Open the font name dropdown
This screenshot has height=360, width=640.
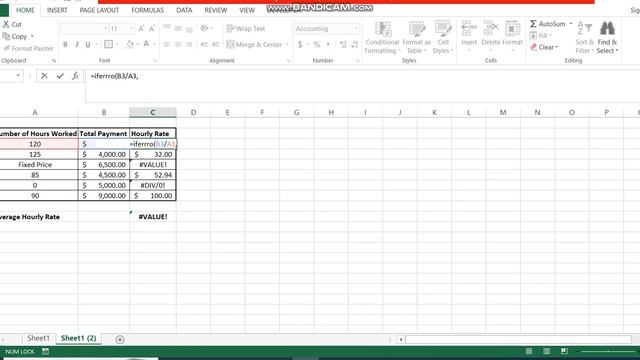[106, 29]
